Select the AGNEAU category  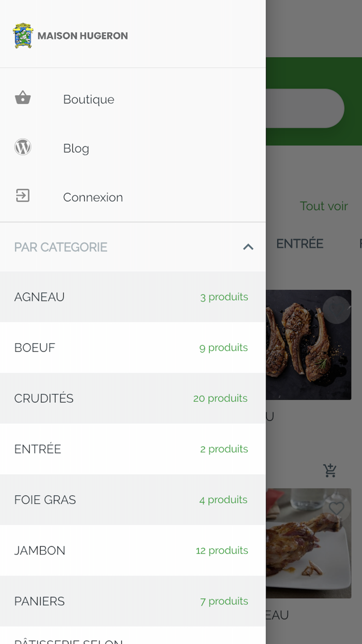click(39, 297)
